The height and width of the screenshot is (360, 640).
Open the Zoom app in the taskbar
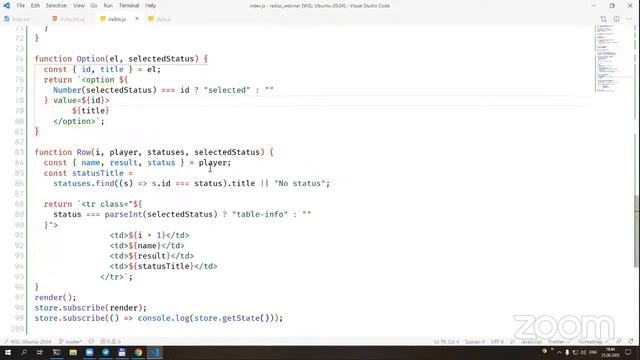89,352
